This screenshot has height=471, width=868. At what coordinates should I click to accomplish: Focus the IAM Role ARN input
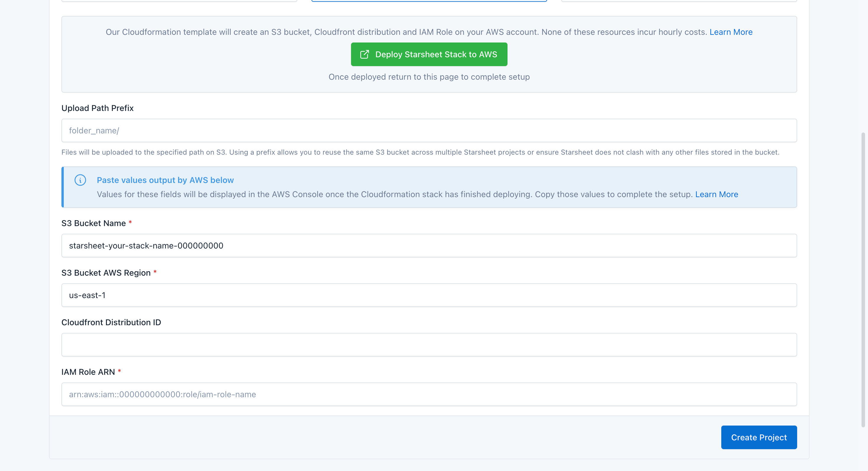click(429, 394)
